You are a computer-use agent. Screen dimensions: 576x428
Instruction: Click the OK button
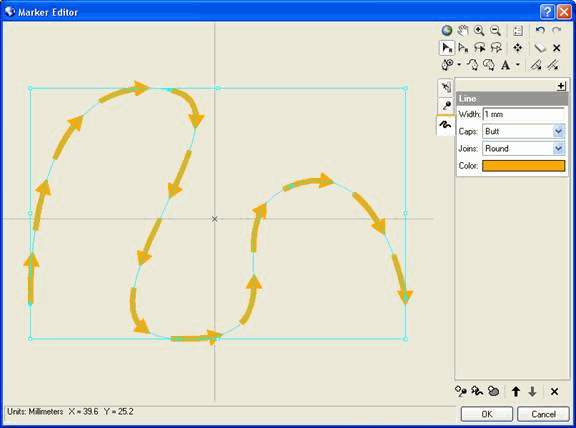pos(487,414)
